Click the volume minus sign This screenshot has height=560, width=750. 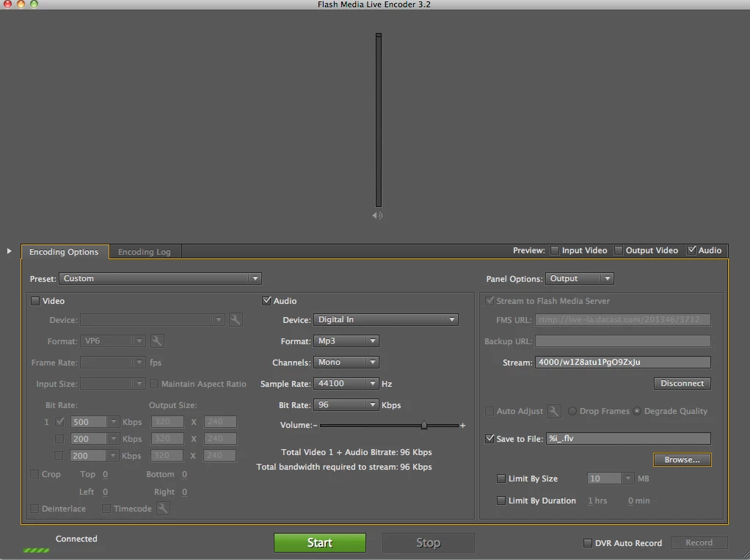pos(316,425)
